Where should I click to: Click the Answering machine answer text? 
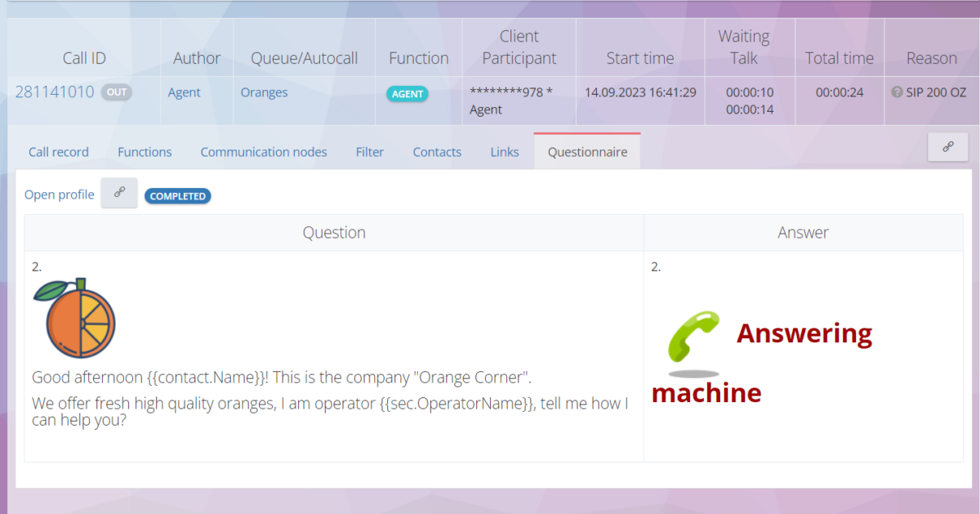tap(762, 363)
